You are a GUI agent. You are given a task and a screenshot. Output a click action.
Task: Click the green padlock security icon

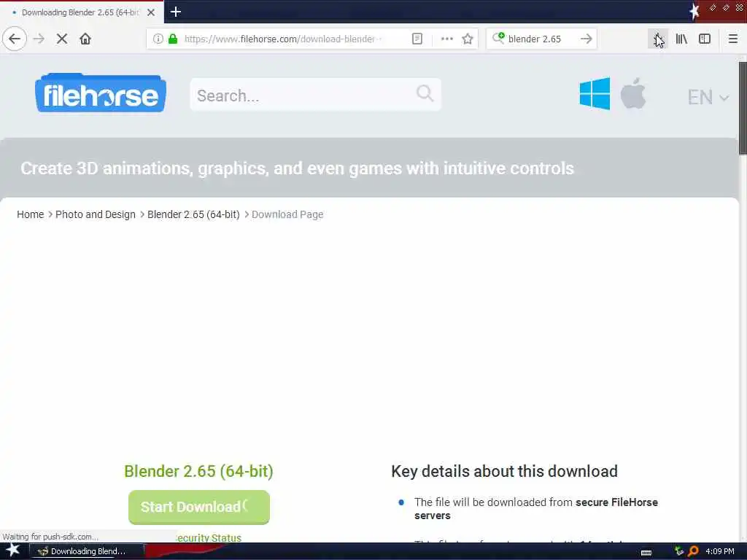(173, 39)
